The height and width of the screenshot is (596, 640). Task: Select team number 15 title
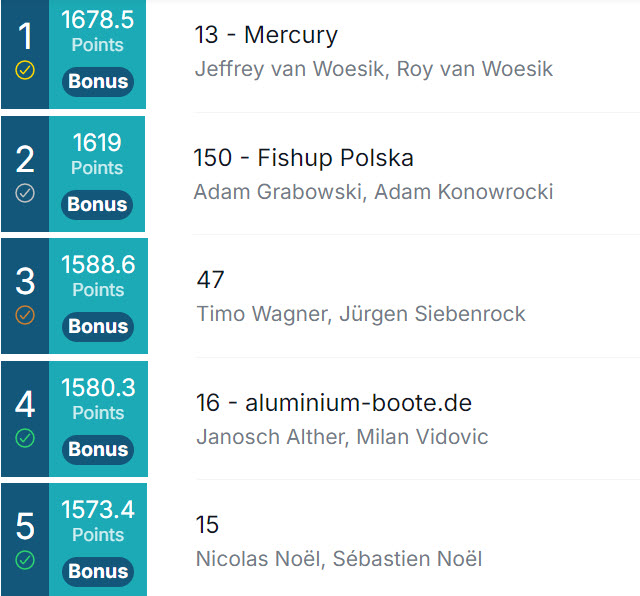click(x=207, y=525)
